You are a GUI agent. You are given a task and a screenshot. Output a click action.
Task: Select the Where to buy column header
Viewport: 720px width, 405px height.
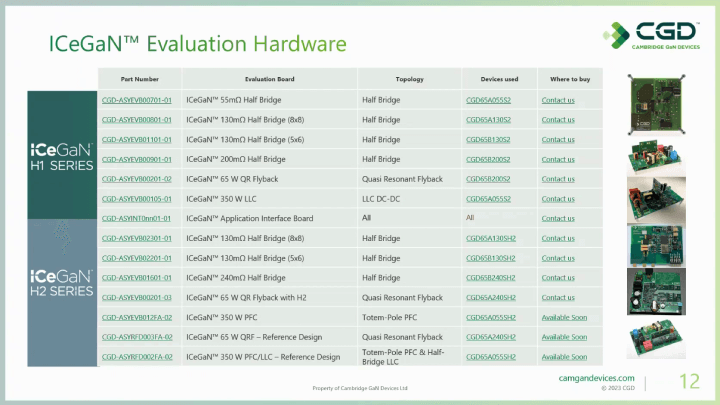(x=570, y=79)
